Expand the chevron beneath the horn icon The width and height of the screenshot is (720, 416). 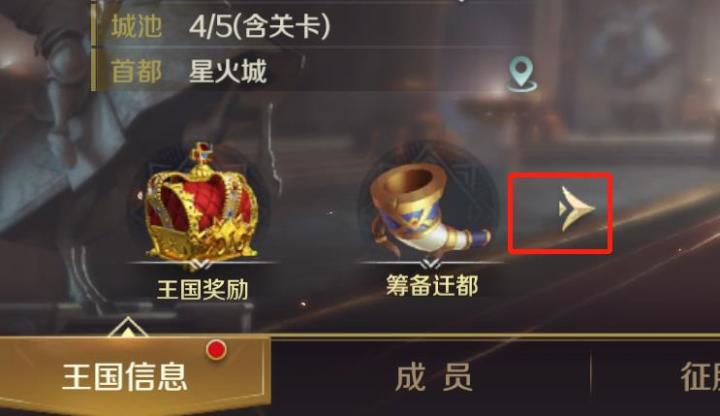[431, 264]
